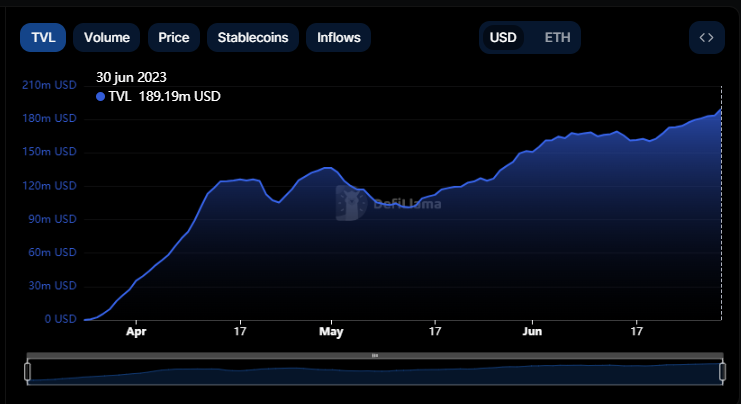Turn on the Inflows metric
The height and width of the screenshot is (404, 741).
(x=338, y=37)
